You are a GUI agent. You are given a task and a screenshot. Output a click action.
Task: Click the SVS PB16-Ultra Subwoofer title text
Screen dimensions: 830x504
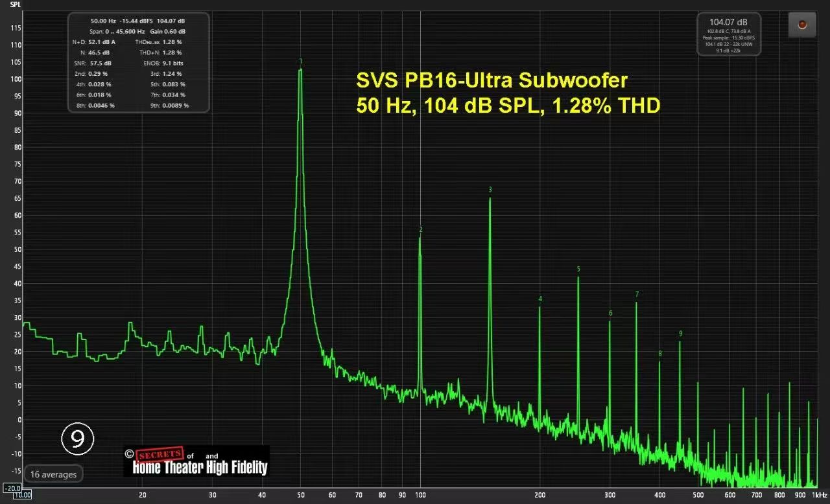tap(492, 81)
